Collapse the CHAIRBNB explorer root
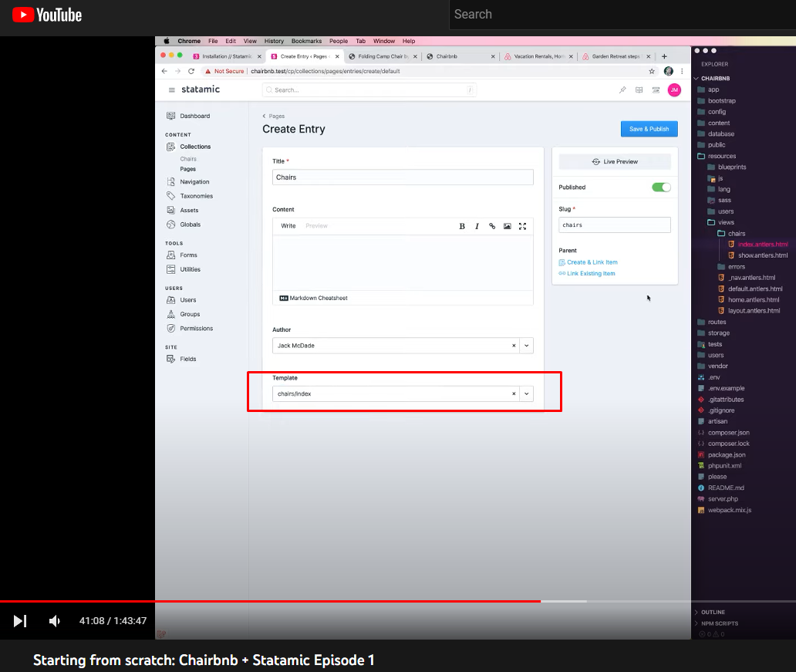Viewport: 796px width, 672px height. [712, 78]
